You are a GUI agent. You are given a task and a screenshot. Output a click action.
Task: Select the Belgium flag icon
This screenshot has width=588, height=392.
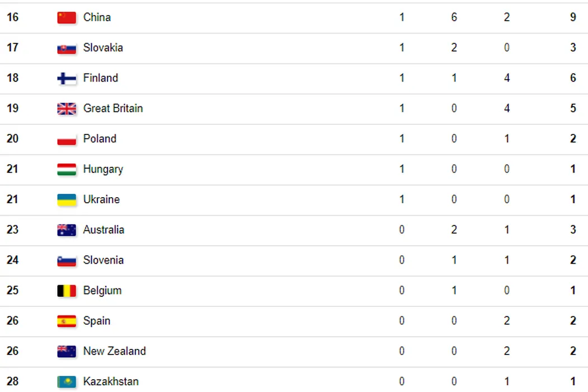click(x=67, y=291)
